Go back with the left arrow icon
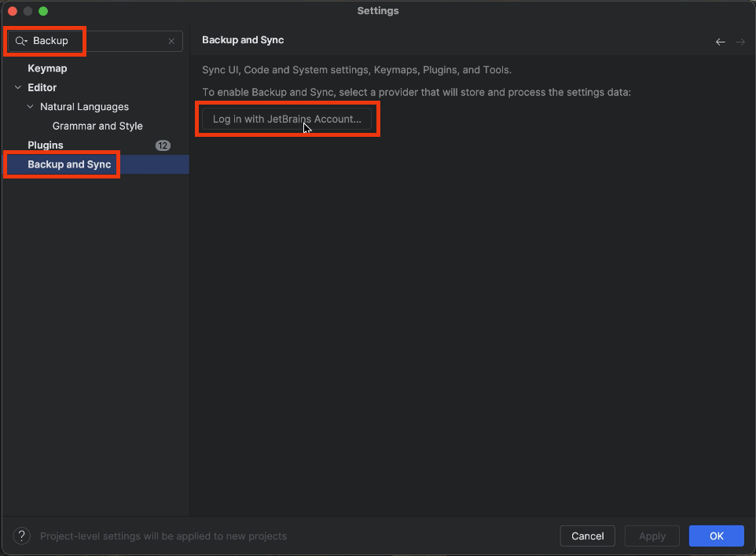The width and height of the screenshot is (756, 556). point(721,42)
